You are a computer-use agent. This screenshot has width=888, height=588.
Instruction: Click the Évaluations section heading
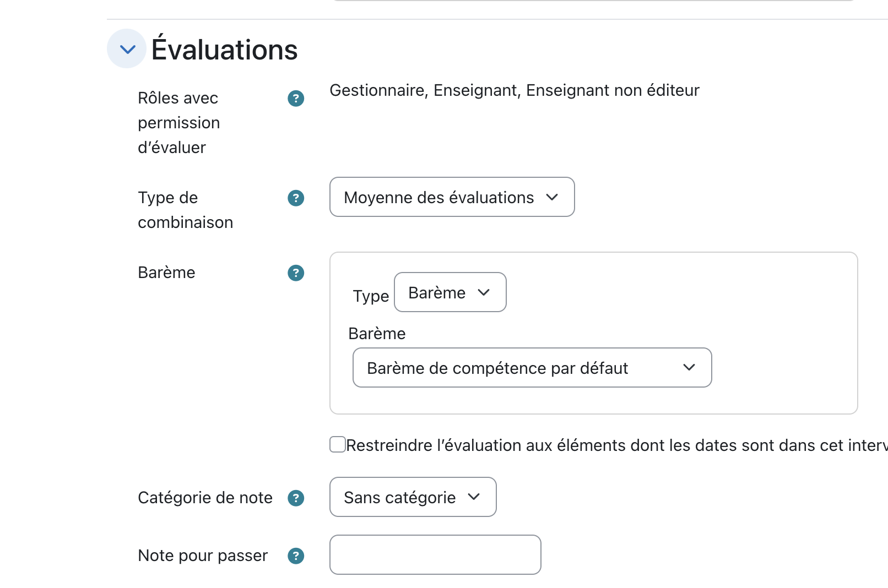[224, 50]
